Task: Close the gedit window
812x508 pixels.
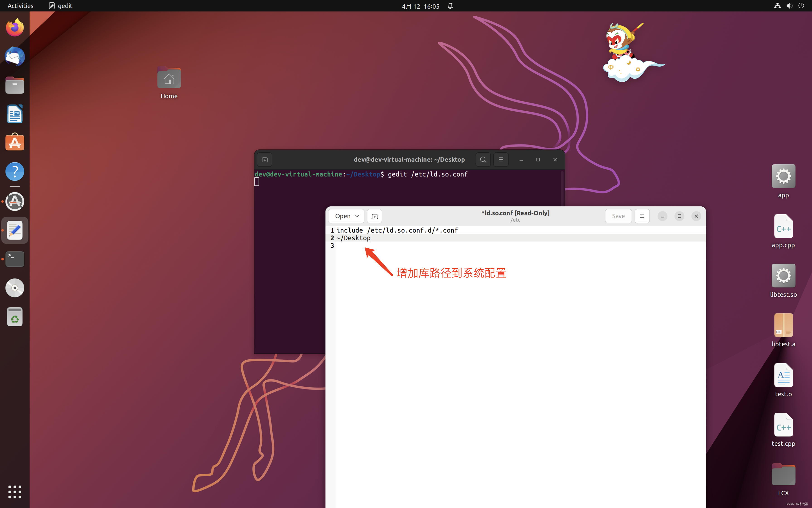Action: point(696,216)
